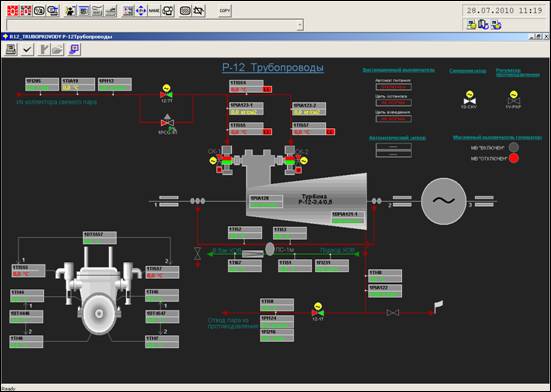Click the purple display icon in window toolbar

pyautogui.click(x=74, y=50)
